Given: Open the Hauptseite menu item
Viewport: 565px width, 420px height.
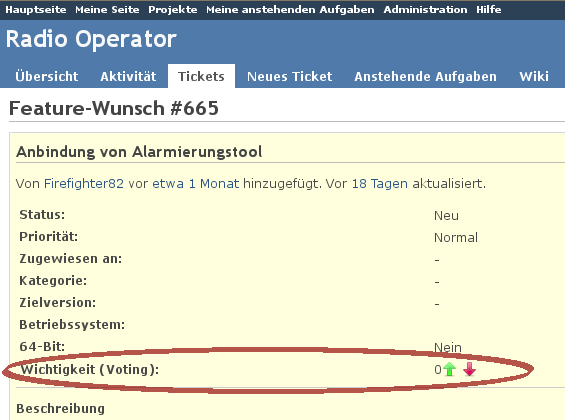Looking at the screenshot, I should pos(36,9).
